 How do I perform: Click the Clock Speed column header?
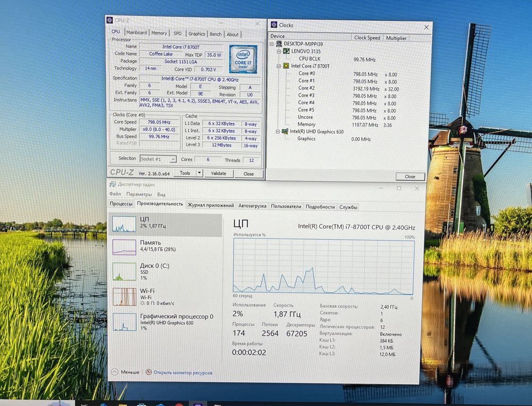coord(367,37)
